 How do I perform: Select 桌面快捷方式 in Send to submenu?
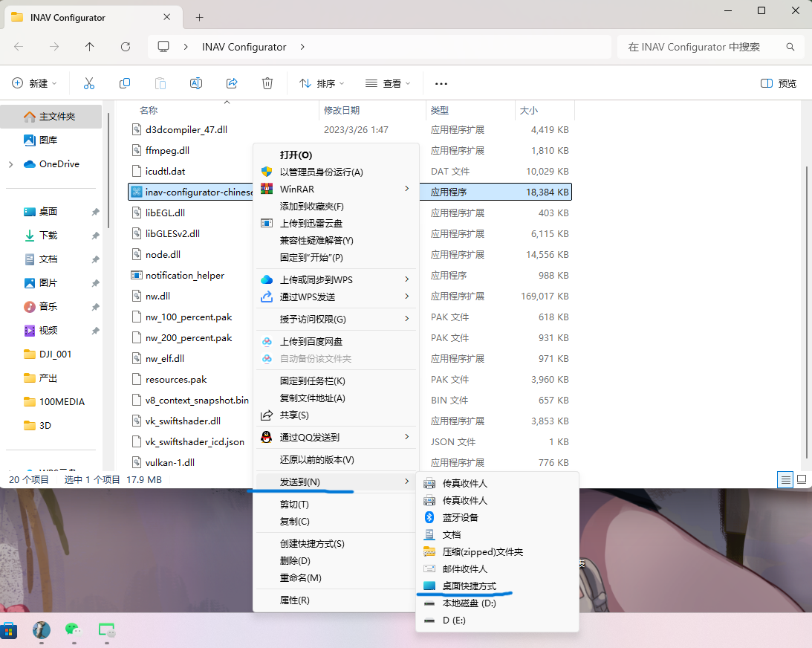pos(497,586)
